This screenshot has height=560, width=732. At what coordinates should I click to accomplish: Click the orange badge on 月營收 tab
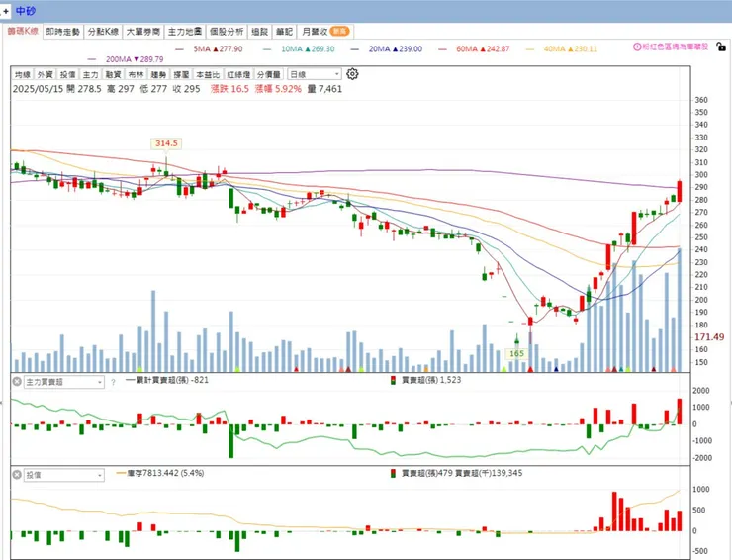339,32
